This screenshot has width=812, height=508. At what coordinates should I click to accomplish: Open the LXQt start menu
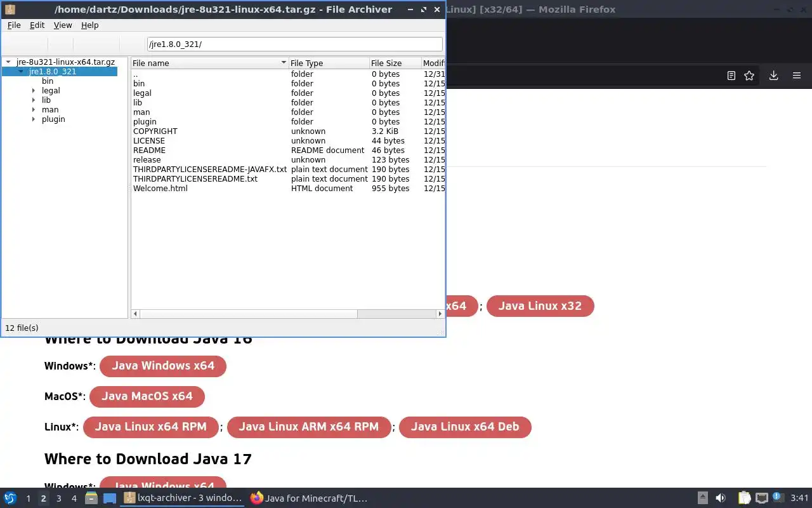click(10, 498)
